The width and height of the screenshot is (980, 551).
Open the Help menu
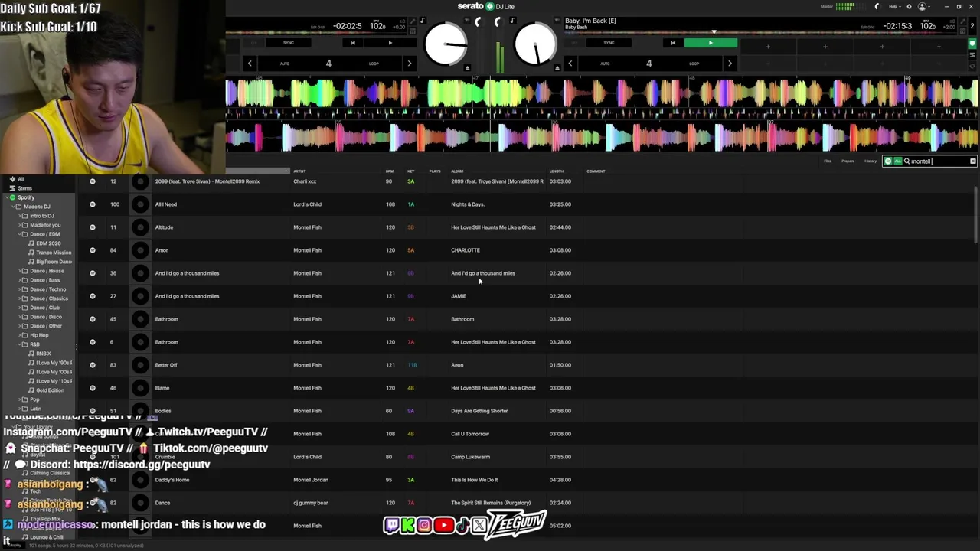(893, 6)
